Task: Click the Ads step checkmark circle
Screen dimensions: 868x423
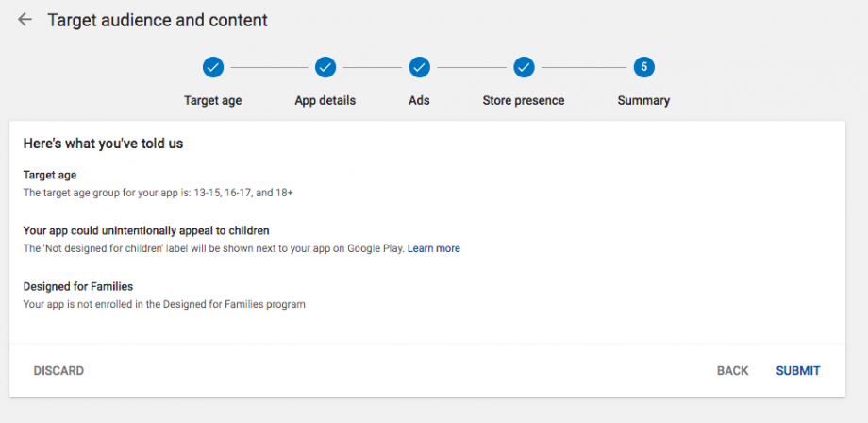Action: (x=420, y=67)
